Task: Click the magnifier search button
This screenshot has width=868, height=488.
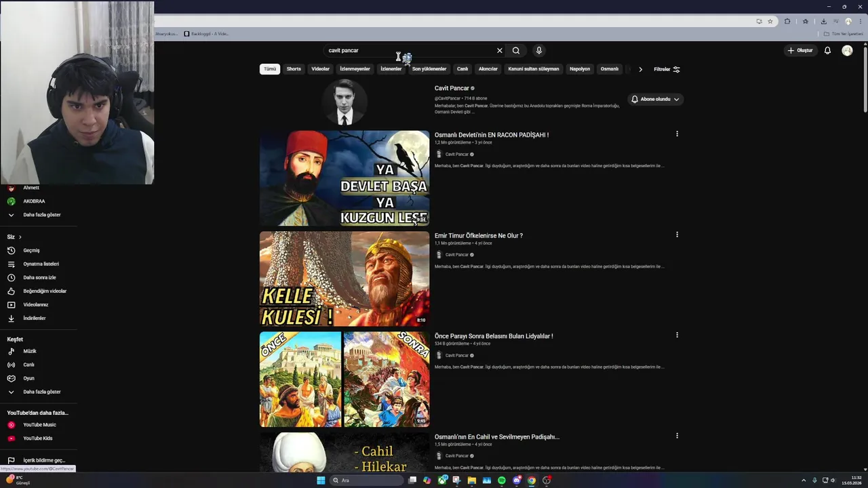Action: click(x=516, y=50)
